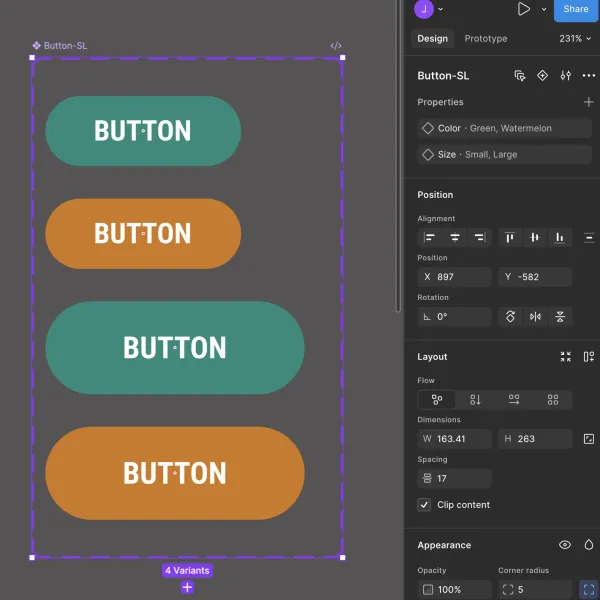Click the X position field 897
The height and width of the screenshot is (600, 600).
click(454, 277)
